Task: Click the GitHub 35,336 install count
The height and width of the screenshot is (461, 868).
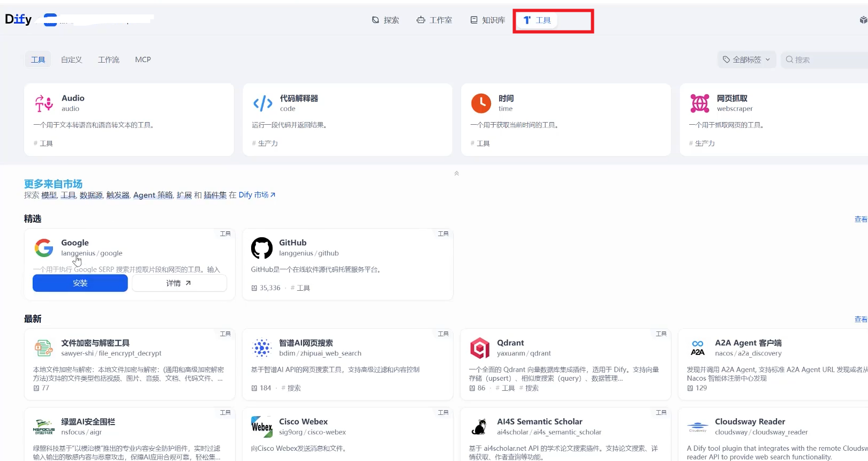Action: 266,288
